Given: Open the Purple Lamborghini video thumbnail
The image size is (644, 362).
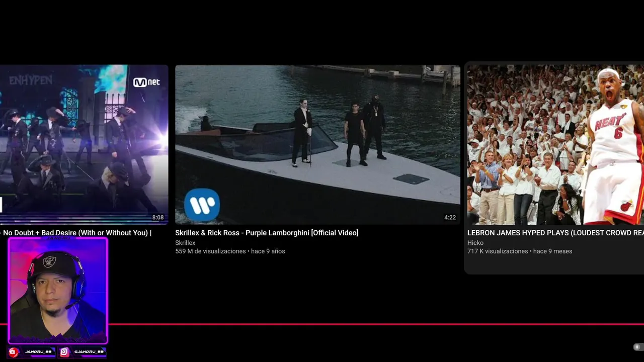Looking at the screenshot, I should tap(317, 144).
